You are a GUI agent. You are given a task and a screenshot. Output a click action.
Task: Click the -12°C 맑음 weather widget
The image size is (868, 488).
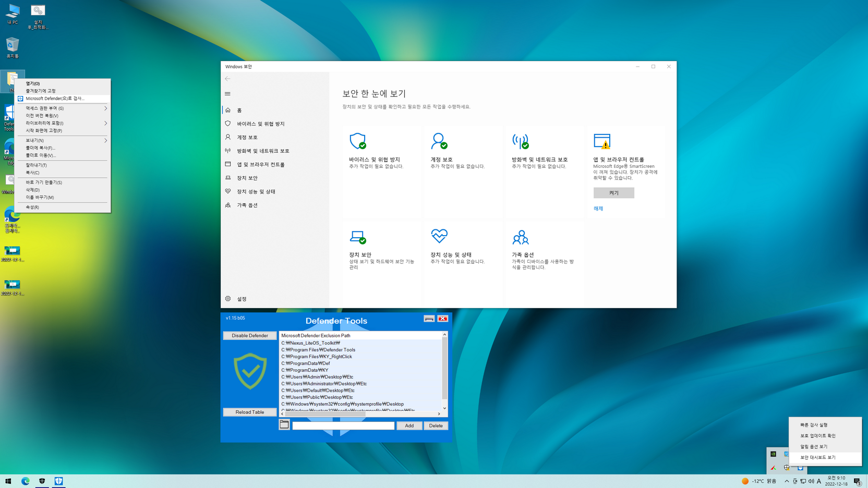click(759, 481)
